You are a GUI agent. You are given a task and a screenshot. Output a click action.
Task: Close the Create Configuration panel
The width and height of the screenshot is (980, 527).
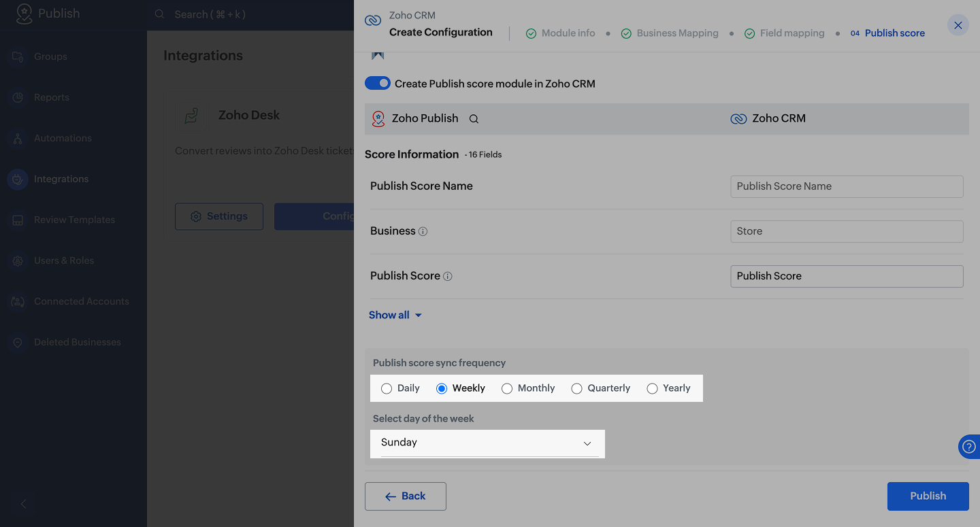tap(958, 25)
